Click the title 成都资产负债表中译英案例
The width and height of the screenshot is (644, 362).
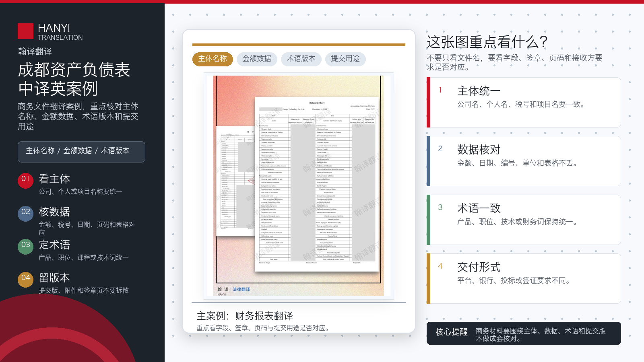pos(74,79)
